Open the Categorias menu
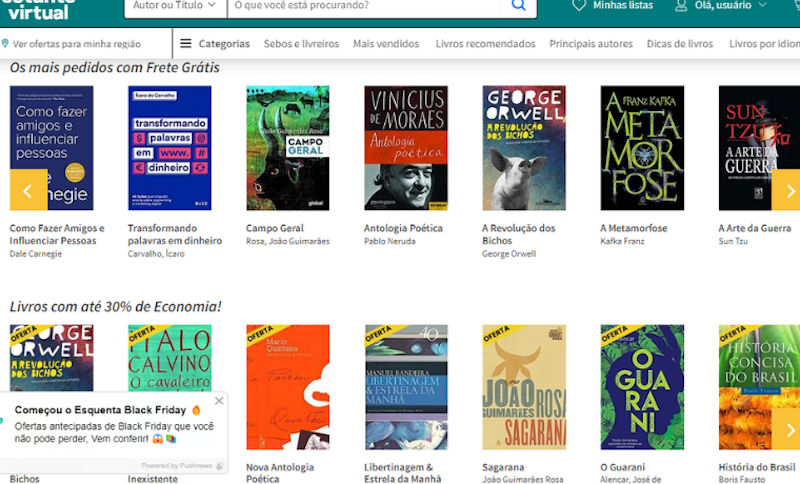Screen dimensions: 800x484 pyautogui.click(x=224, y=44)
